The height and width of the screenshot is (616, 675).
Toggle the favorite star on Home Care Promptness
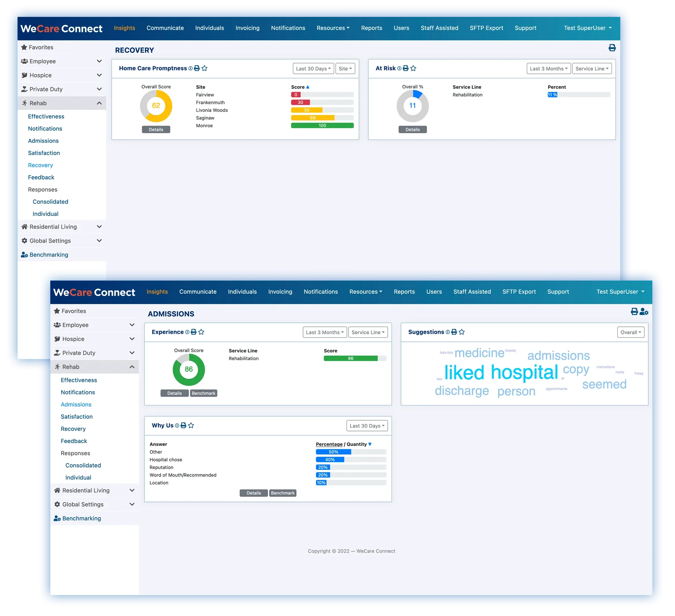coord(205,68)
